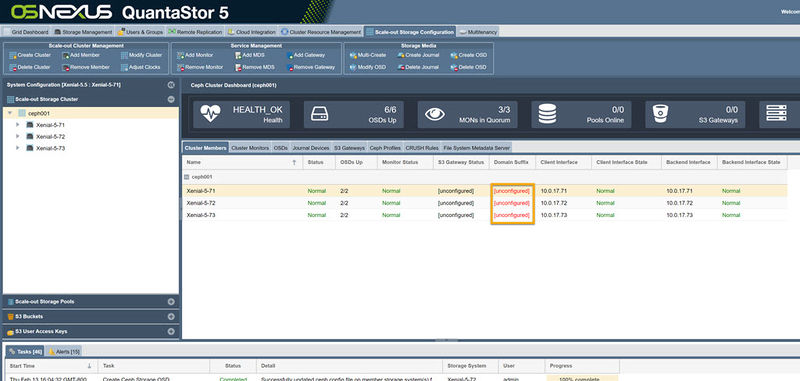Click Create Journal
The image size is (800, 381).
click(418, 55)
